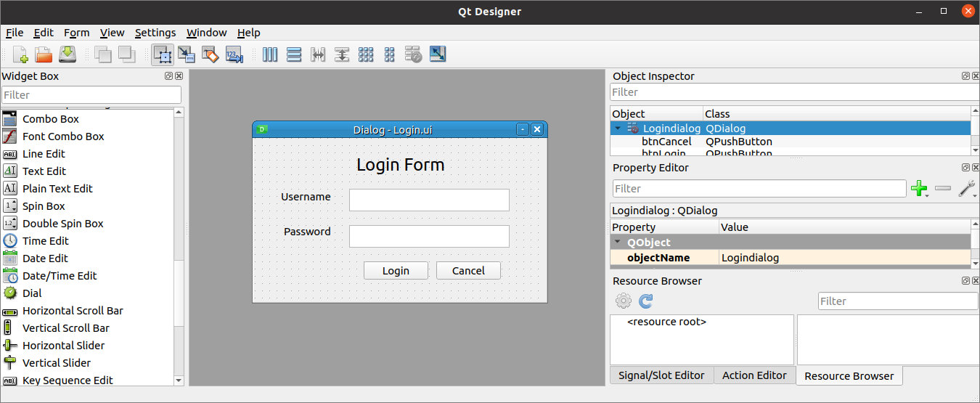Apply Lay Out Vertically from the toolbar
The width and height of the screenshot is (980, 403).
coord(294,54)
